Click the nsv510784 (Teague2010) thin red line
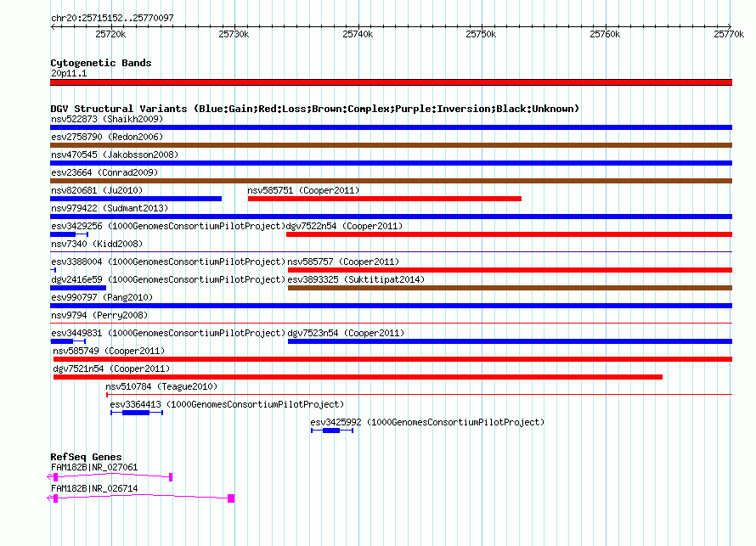The image size is (756, 546). 419,395
